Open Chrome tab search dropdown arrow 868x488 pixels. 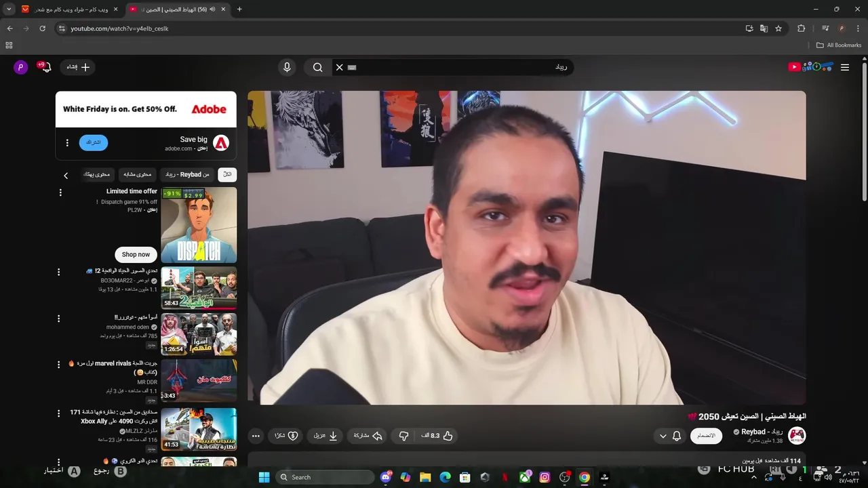[9, 9]
